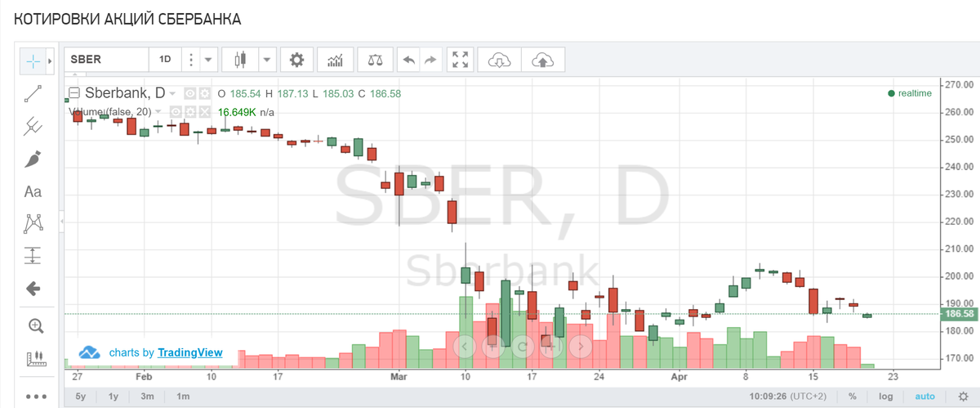This screenshot has height=408, width=980.
Task: Select the 3m time range
Action: pos(147,396)
